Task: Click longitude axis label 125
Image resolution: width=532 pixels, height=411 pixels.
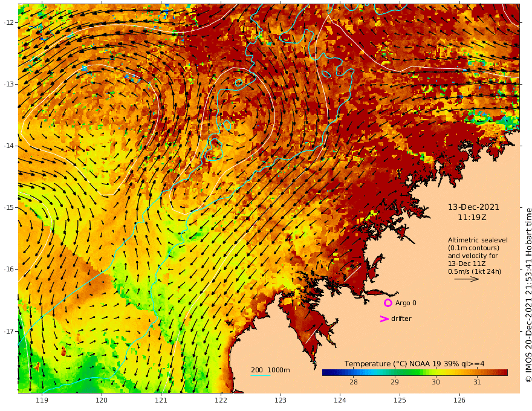Action: point(400,401)
